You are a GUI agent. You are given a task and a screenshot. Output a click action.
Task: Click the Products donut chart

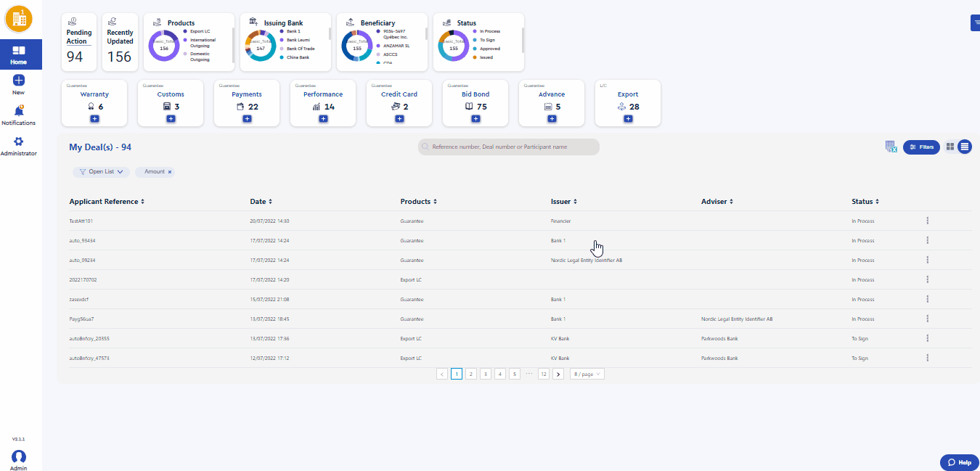coord(164,45)
